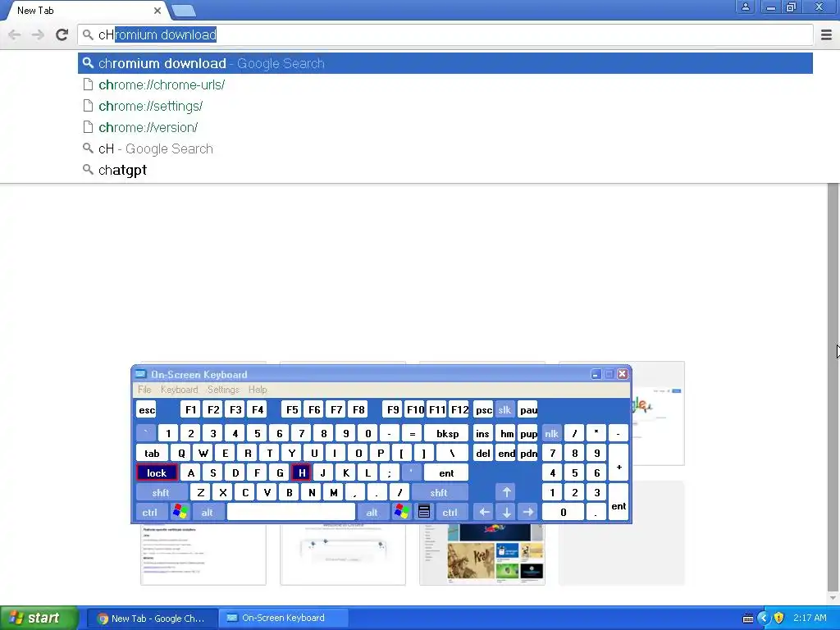Image resolution: width=840 pixels, height=630 pixels.
Task: Click the scrollbar down arrow
Action: pos(833,598)
